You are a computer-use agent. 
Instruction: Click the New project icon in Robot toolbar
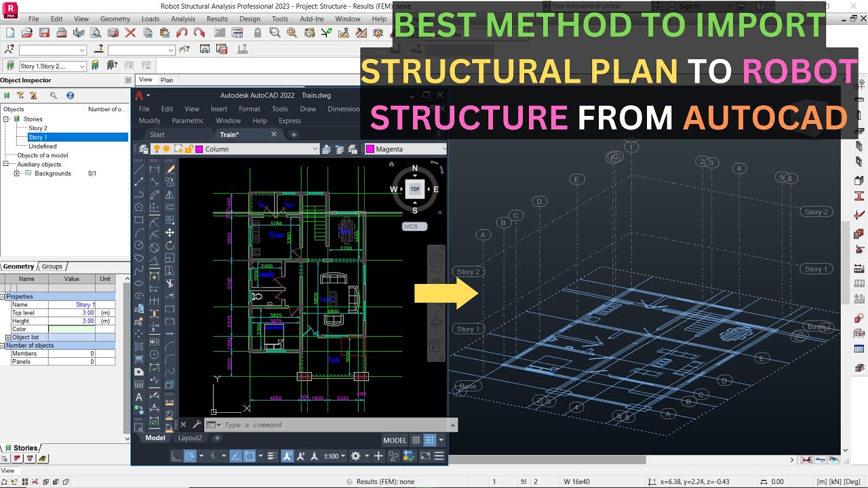coord(9,33)
